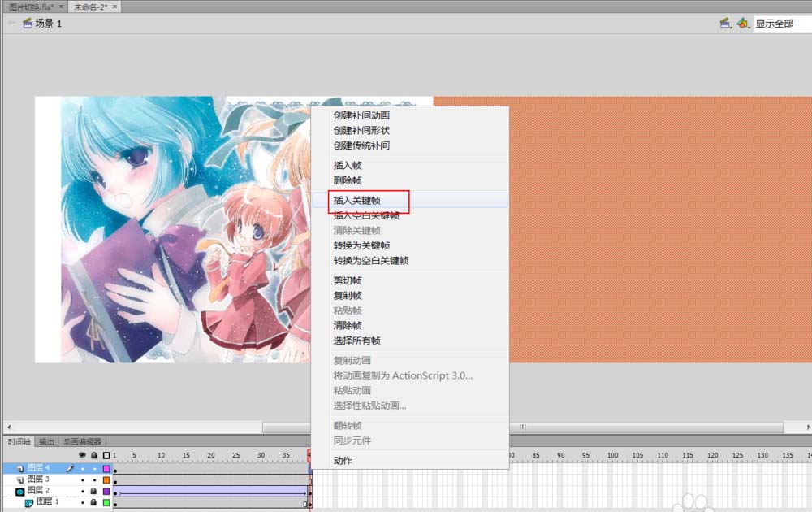Click the stage scroll-right arrow
Image resolution: width=812 pixels, height=512 pixels.
click(x=808, y=427)
